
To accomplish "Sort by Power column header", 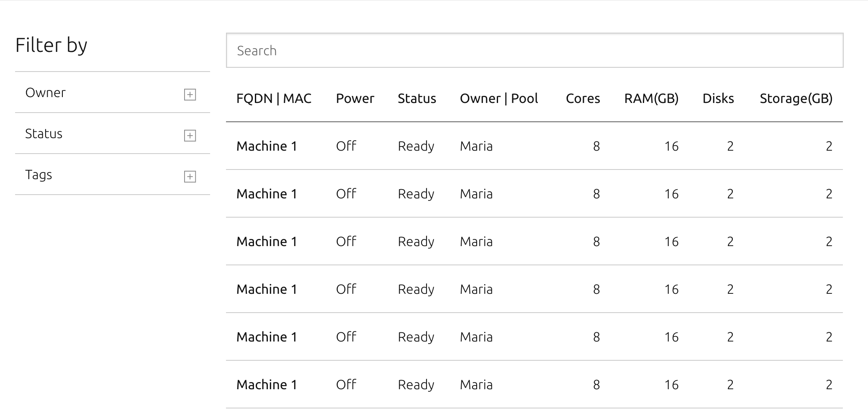I will point(355,98).
